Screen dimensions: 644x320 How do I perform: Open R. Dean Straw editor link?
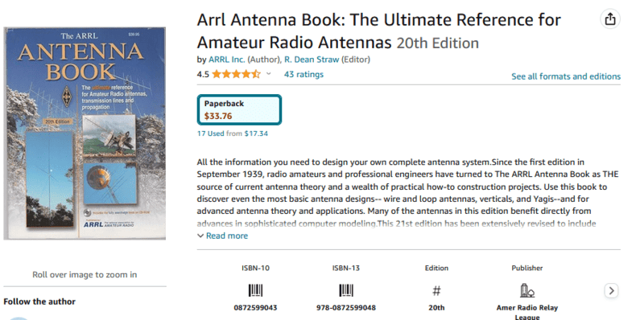[x=312, y=59]
